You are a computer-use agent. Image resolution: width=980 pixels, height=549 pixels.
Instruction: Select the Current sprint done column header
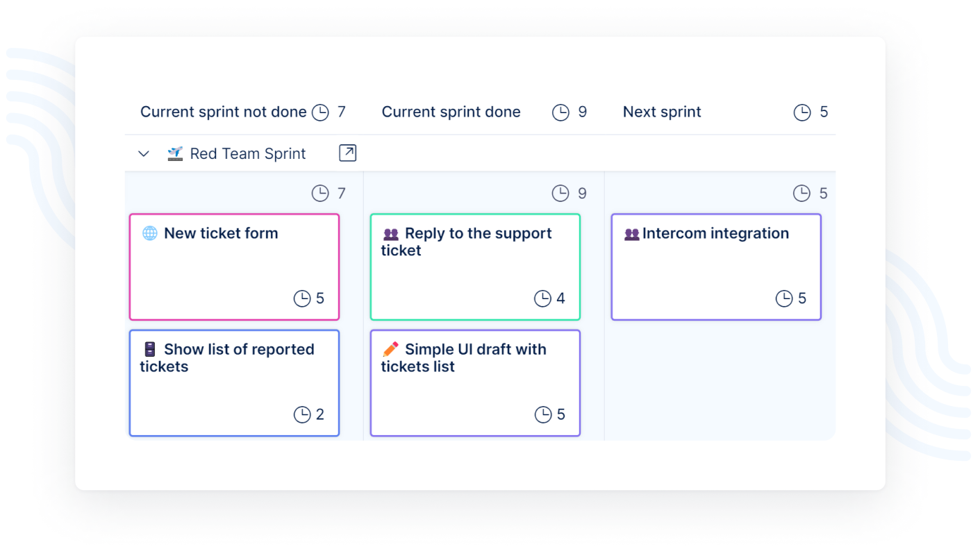pyautogui.click(x=451, y=112)
